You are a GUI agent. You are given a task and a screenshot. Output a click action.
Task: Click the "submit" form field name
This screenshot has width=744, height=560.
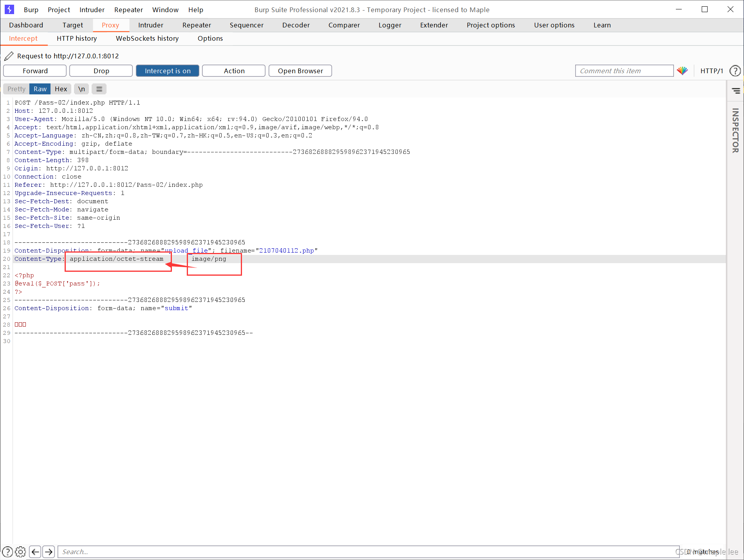coord(176,308)
